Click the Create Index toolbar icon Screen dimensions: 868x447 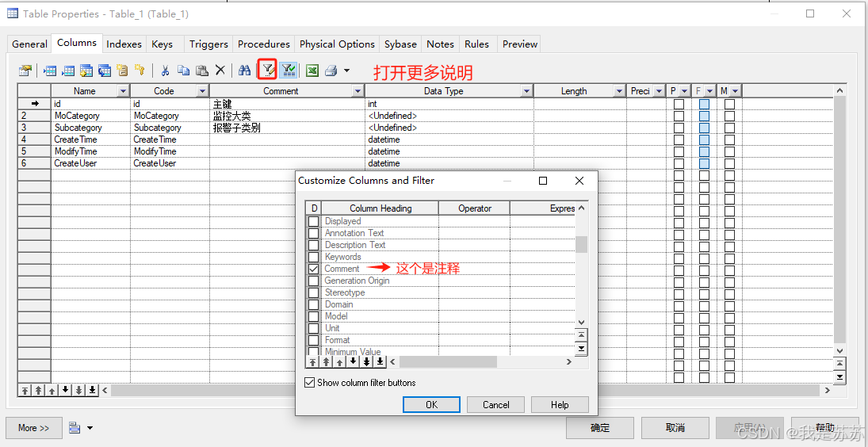point(122,71)
